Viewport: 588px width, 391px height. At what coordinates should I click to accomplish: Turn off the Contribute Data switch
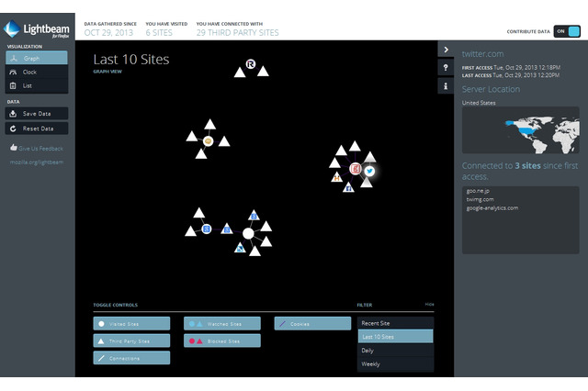point(568,30)
